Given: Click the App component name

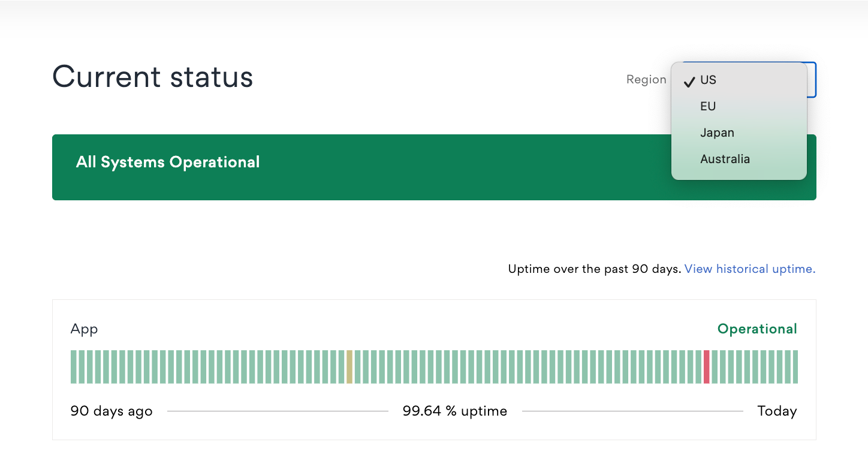Looking at the screenshot, I should pyautogui.click(x=84, y=329).
